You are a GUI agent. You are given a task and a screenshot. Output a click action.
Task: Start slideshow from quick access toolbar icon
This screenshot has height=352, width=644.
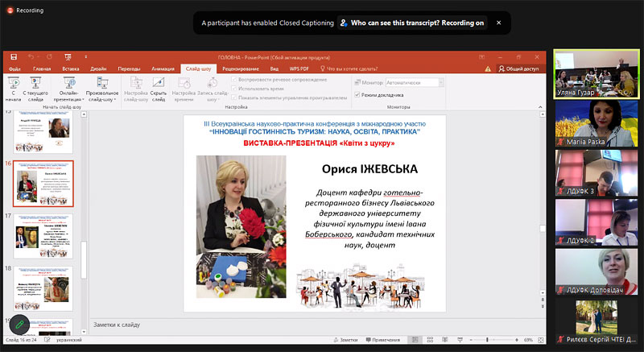click(x=68, y=57)
